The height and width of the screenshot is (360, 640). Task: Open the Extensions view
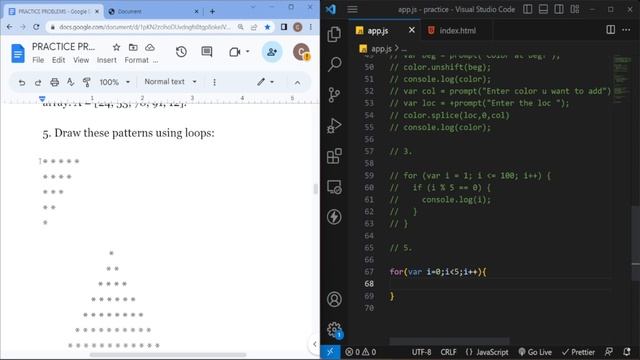pos(334,156)
